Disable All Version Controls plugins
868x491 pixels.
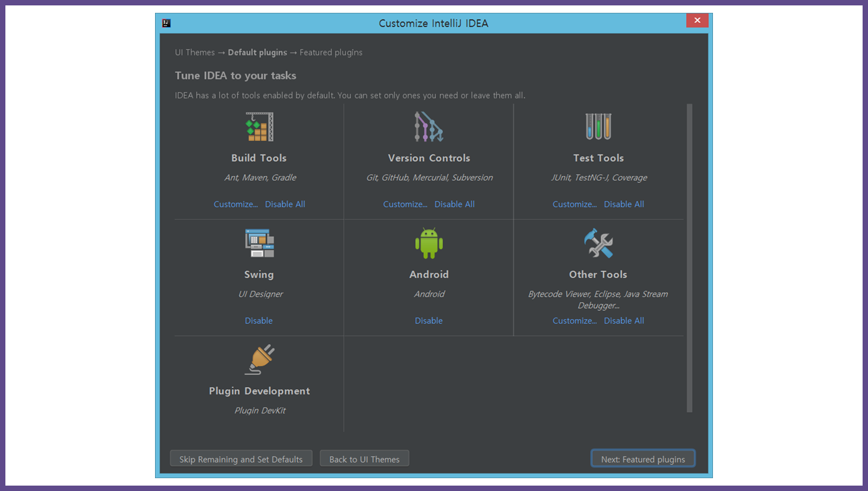(x=454, y=204)
